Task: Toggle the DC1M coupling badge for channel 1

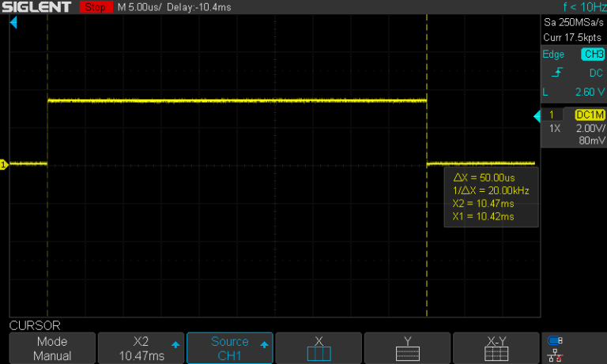Action: click(x=590, y=115)
